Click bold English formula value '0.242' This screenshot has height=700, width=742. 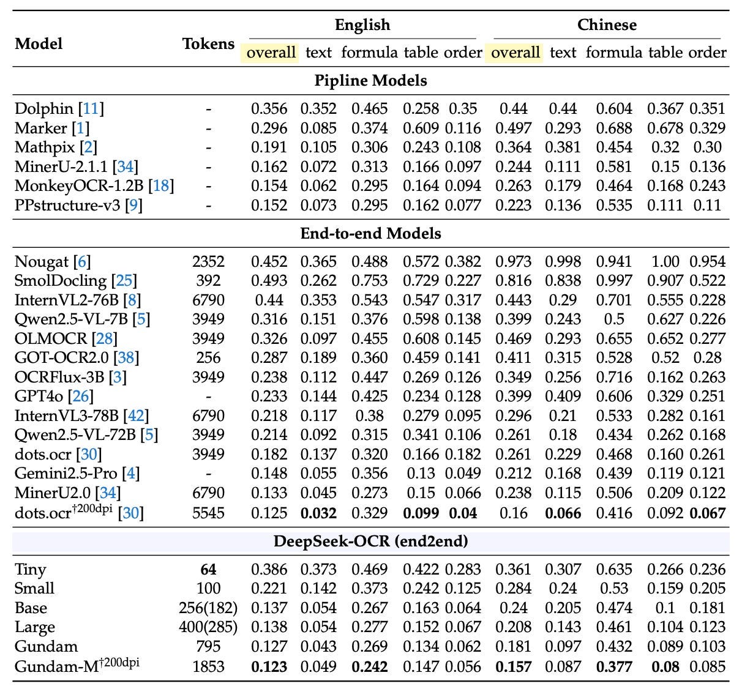pos(369,666)
